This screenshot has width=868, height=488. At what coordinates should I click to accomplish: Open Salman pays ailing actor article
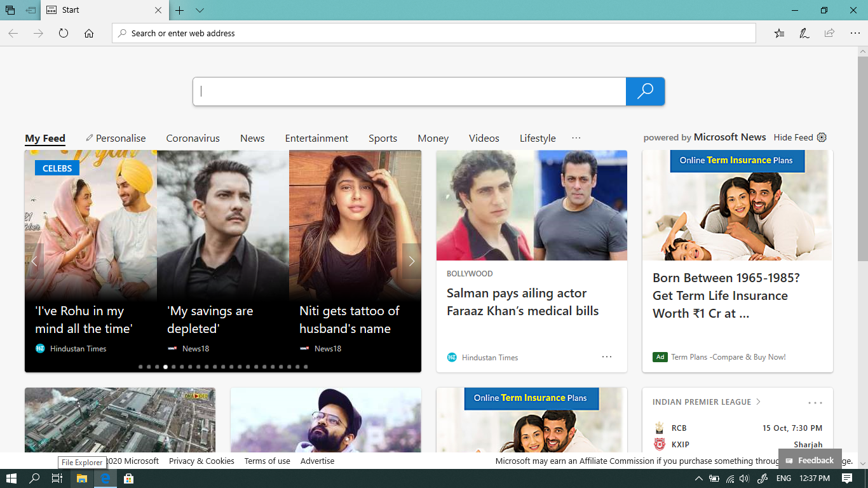[522, 302]
